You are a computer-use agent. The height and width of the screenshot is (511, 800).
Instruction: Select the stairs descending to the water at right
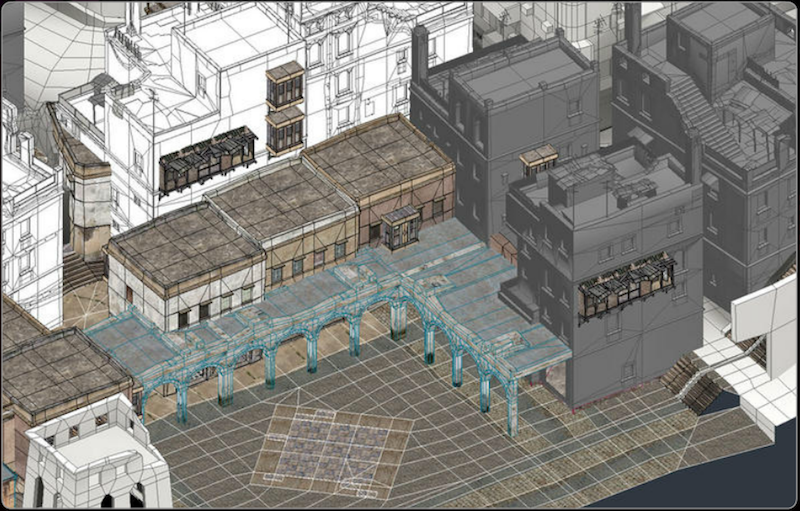[x=700, y=375]
